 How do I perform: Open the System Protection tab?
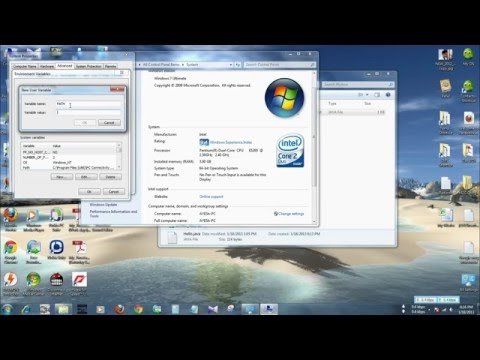click(x=89, y=66)
